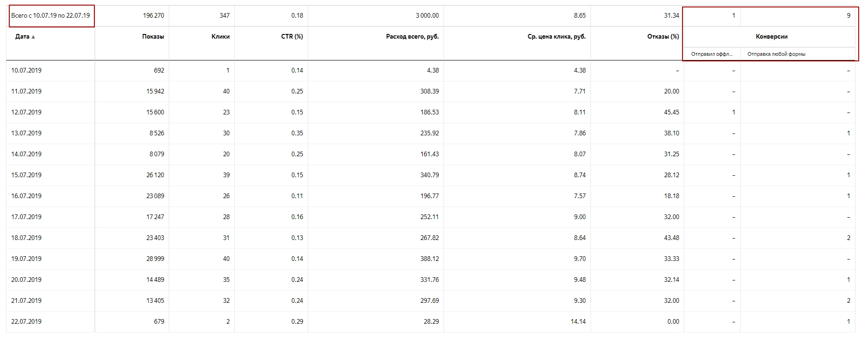Click the total spend value 3 000.00
This screenshot has width=868, height=340.
tap(427, 15)
